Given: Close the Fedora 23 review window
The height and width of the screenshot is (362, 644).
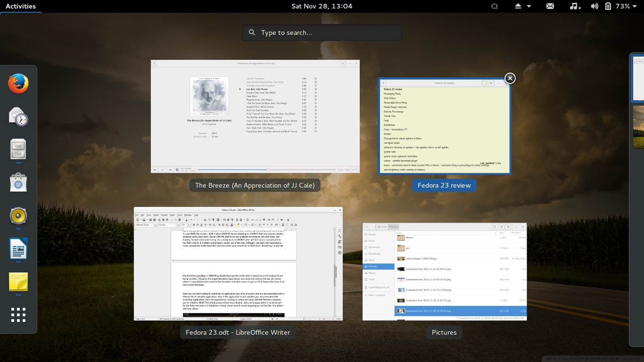Looking at the screenshot, I should pyautogui.click(x=510, y=78).
